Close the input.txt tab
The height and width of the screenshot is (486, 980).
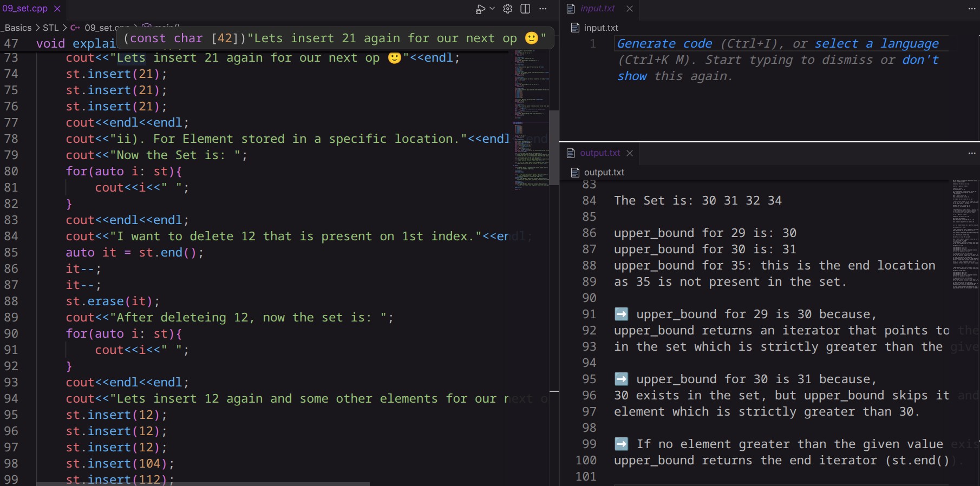(x=630, y=9)
